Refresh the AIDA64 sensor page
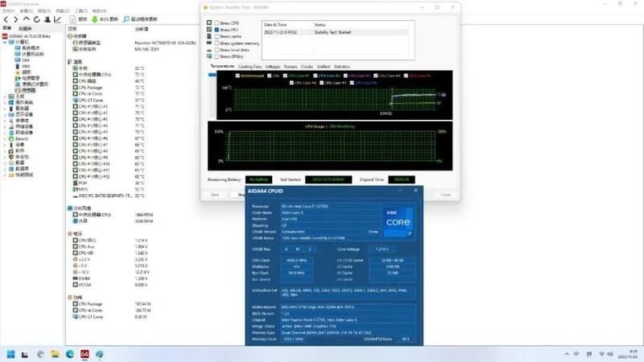The width and height of the screenshot is (644, 362). point(36,19)
